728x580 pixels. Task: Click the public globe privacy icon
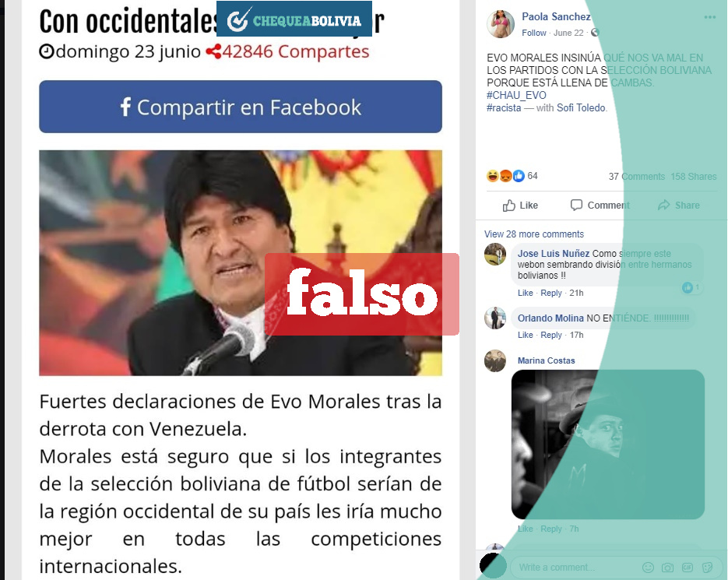click(595, 33)
